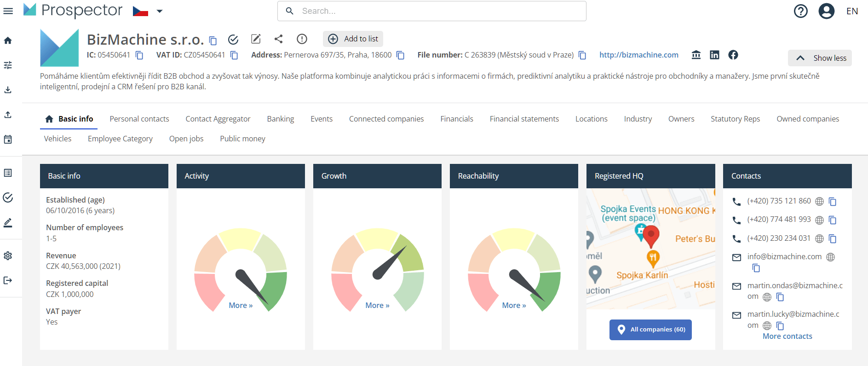Open the download sidebar icon
Viewport: 868px width, 366px height.
(8, 90)
